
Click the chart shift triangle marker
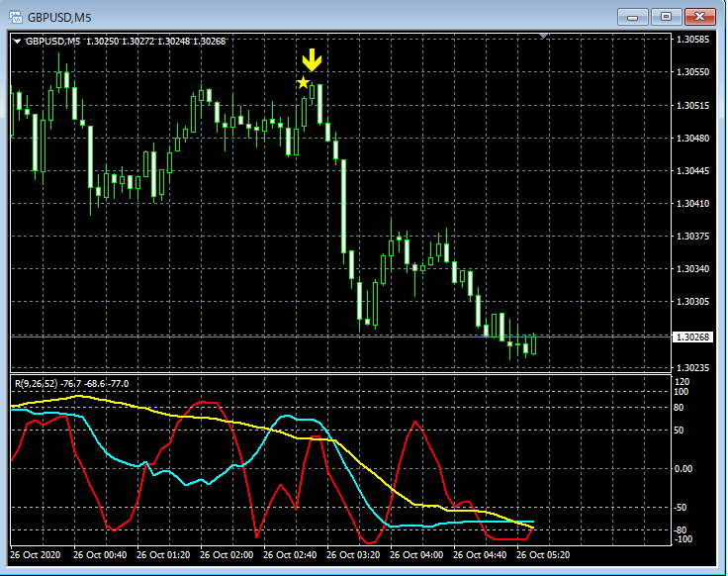[x=544, y=36]
